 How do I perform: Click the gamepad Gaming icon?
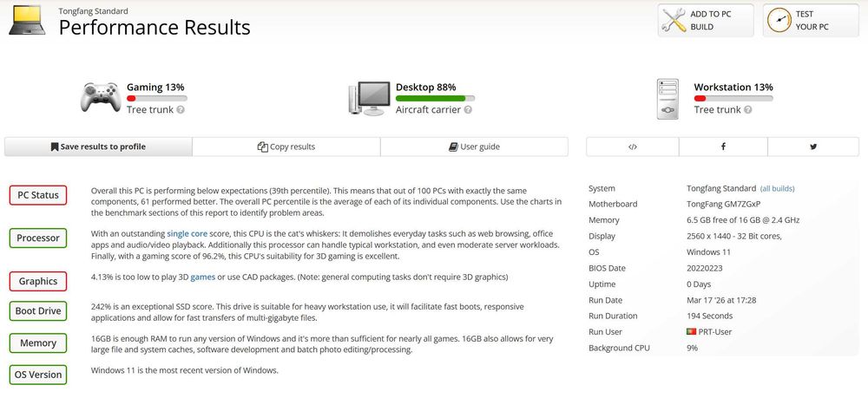coord(100,97)
